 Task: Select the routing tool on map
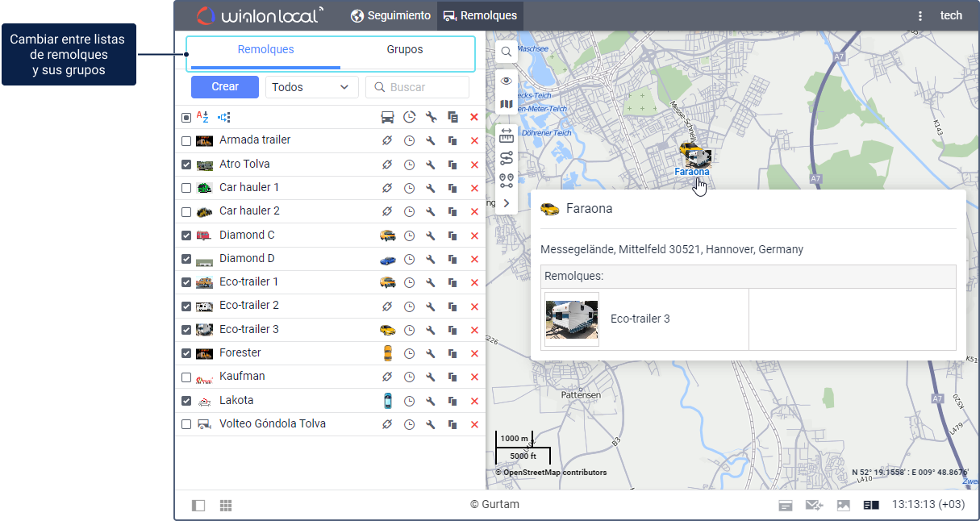[507, 158]
